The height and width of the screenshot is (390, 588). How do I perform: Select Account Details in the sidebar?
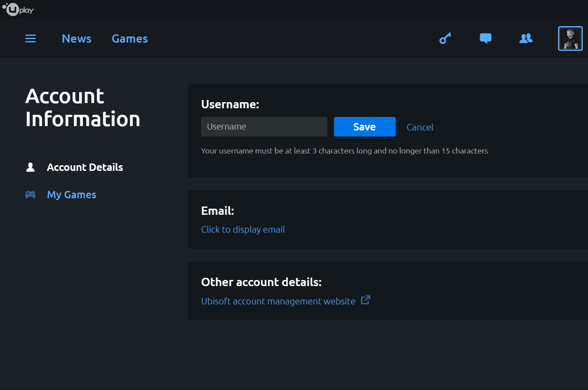(85, 167)
